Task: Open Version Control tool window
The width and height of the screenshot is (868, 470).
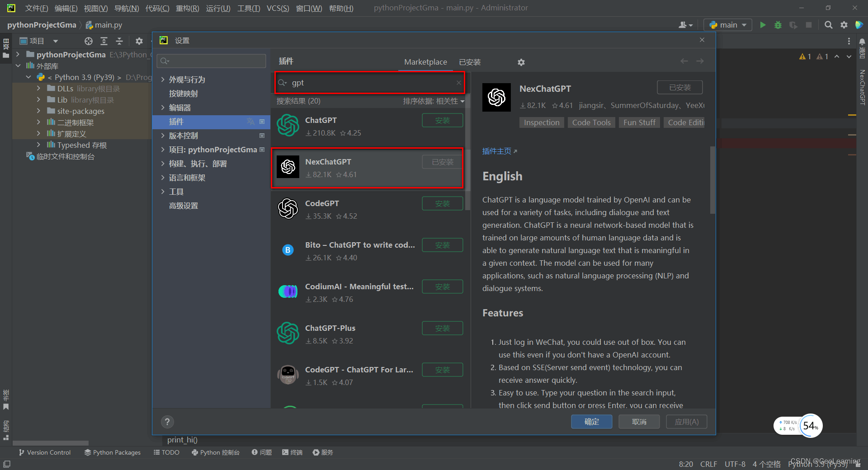Action: click(x=44, y=452)
